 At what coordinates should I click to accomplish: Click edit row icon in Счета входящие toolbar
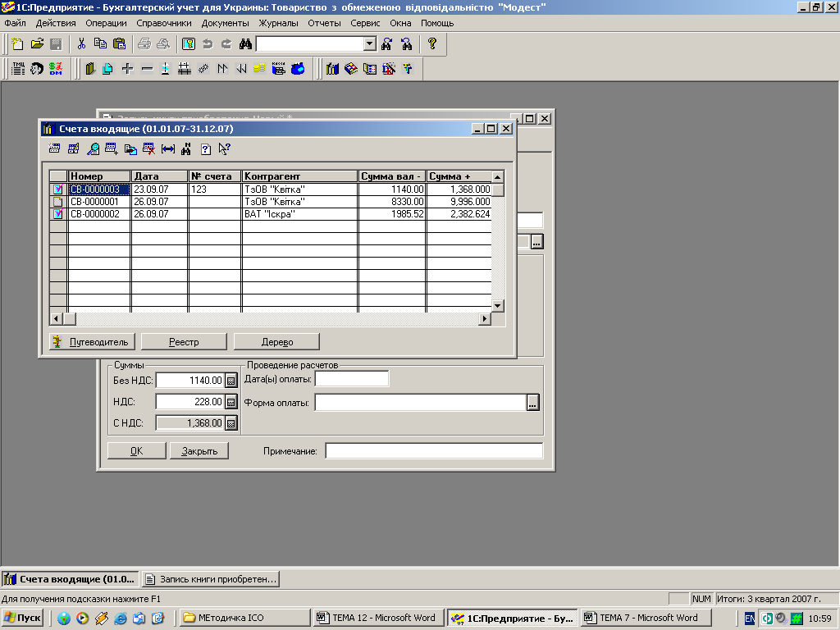tap(73, 149)
